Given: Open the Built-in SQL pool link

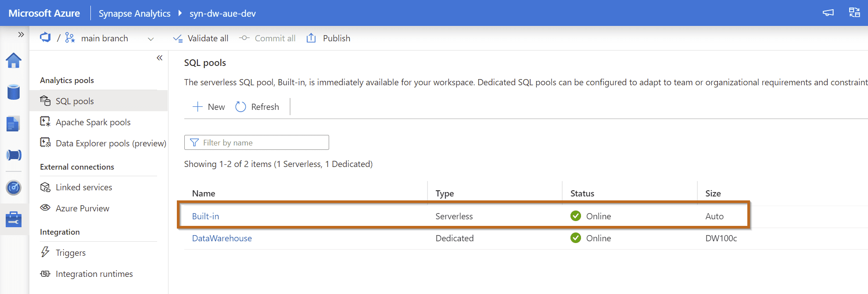Looking at the screenshot, I should tap(205, 216).
